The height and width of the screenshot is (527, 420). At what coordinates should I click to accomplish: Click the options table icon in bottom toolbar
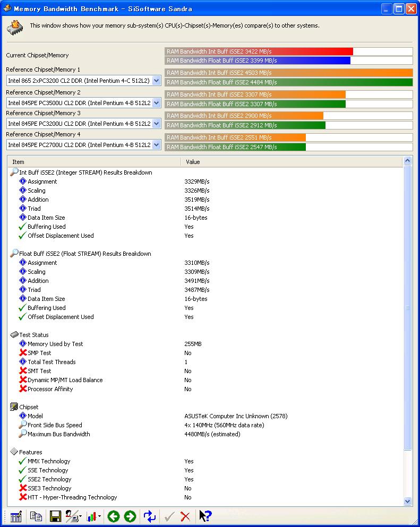[x=16, y=516]
